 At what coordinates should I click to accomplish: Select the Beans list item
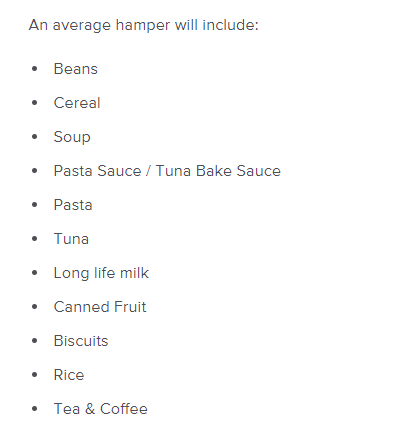(76, 69)
